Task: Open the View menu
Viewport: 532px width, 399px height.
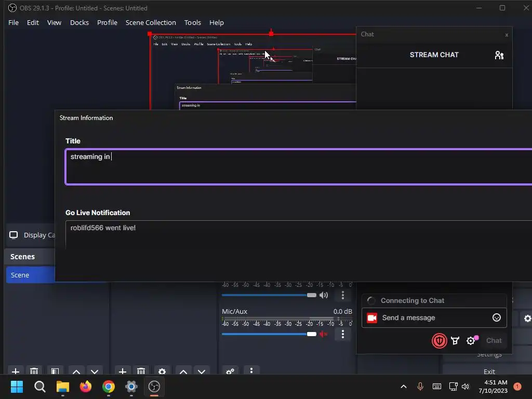Action: [54, 22]
